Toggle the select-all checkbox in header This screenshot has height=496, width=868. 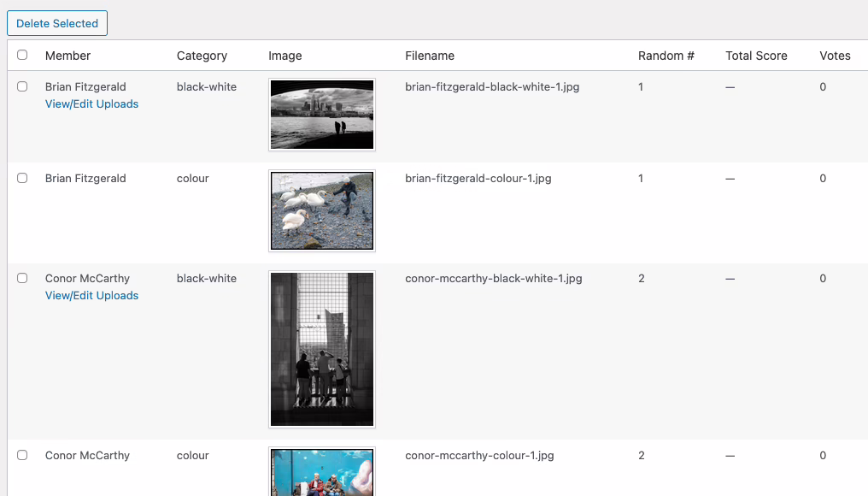(x=22, y=55)
